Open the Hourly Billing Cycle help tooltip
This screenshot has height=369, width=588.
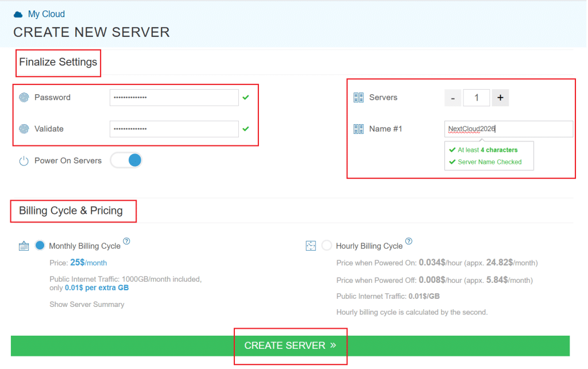point(409,241)
